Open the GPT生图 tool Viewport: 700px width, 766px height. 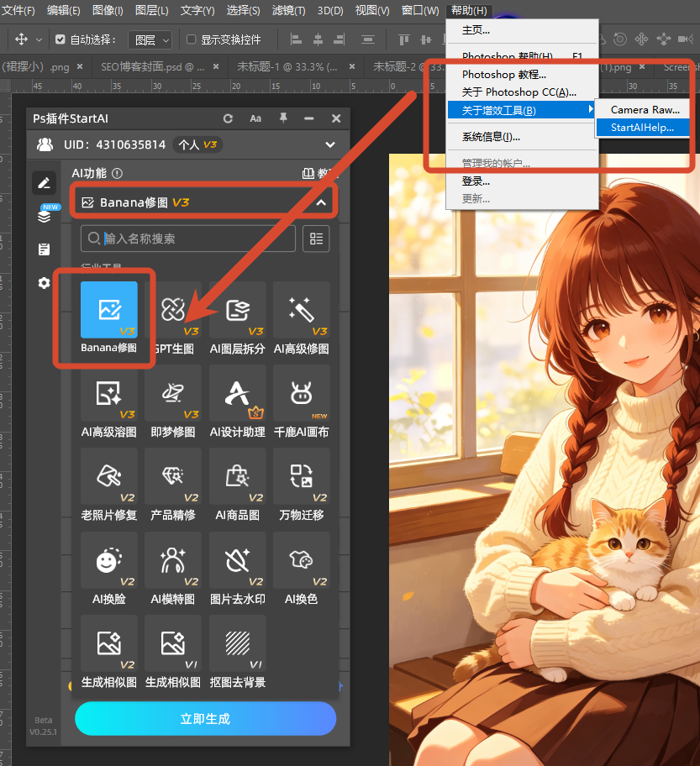pyautogui.click(x=173, y=310)
